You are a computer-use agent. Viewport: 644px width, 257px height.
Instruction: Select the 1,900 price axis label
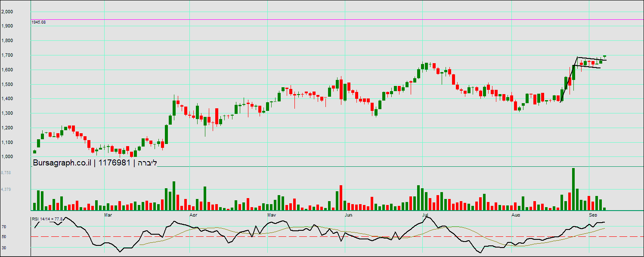click(x=7, y=26)
